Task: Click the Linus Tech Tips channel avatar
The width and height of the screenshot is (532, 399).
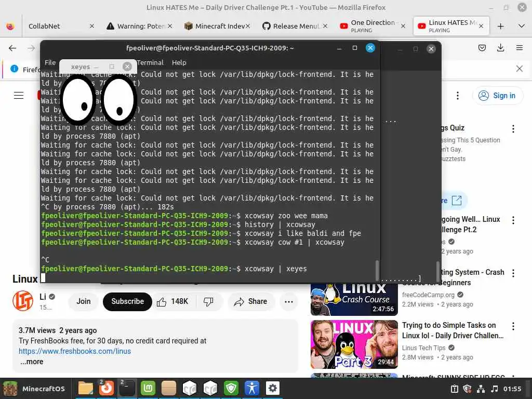Action: 23,301
